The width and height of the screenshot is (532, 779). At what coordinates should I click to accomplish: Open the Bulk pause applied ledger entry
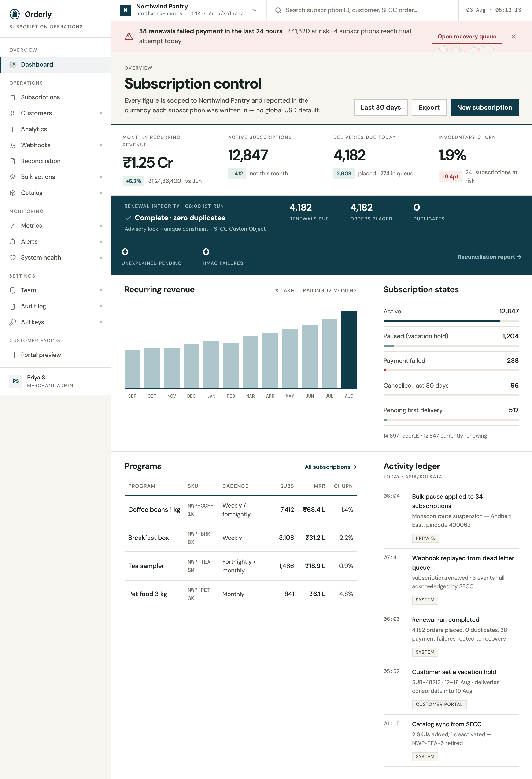click(x=451, y=518)
